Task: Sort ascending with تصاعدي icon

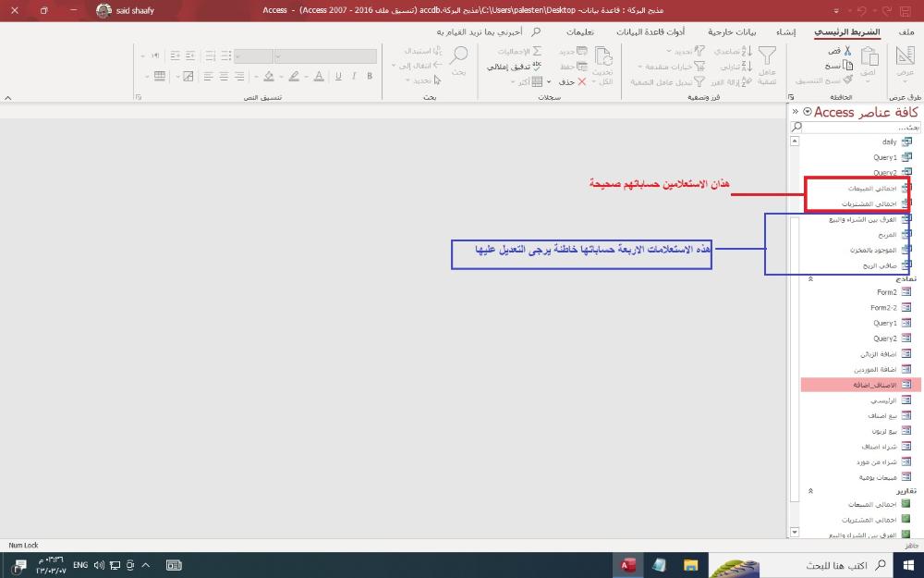Action: click(747, 51)
